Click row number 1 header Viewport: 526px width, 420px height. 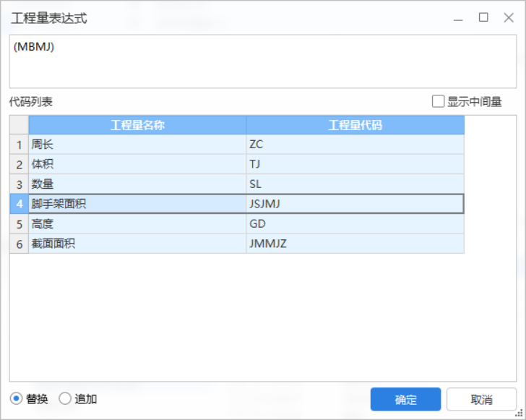19,145
